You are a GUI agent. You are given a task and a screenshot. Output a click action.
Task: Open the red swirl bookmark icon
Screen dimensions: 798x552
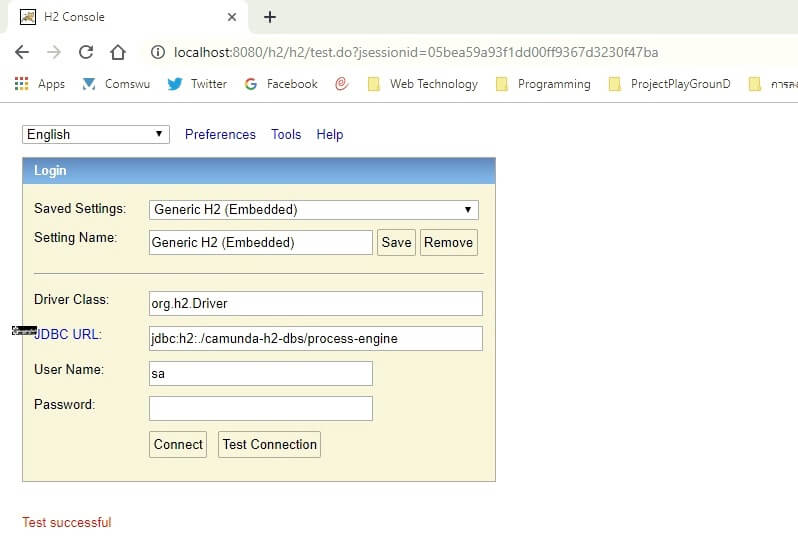pyautogui.click(x=341, y=84)
